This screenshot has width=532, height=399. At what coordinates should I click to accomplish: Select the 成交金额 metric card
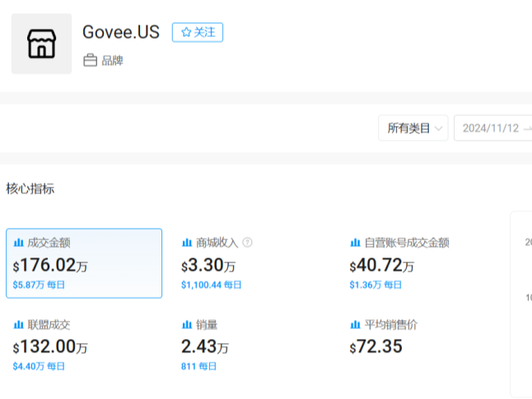tap(84, 263)
